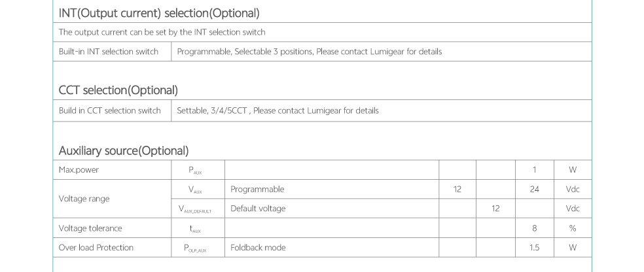The image size is (644, 272).
Task: Select the VAUX_DEFAULT symbol cell
Action: coord(195,209)
